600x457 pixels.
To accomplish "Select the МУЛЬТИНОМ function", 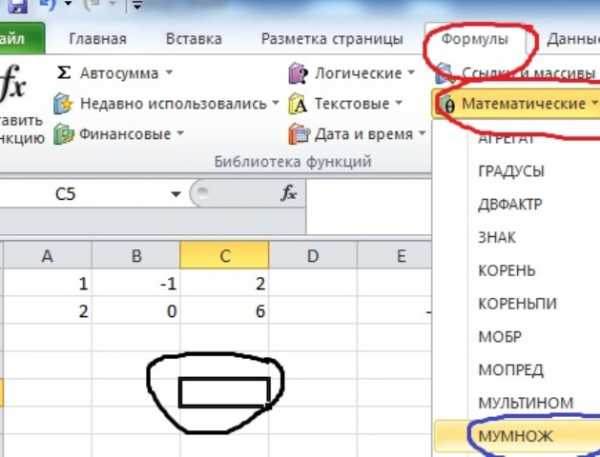I will coord(526,403).
